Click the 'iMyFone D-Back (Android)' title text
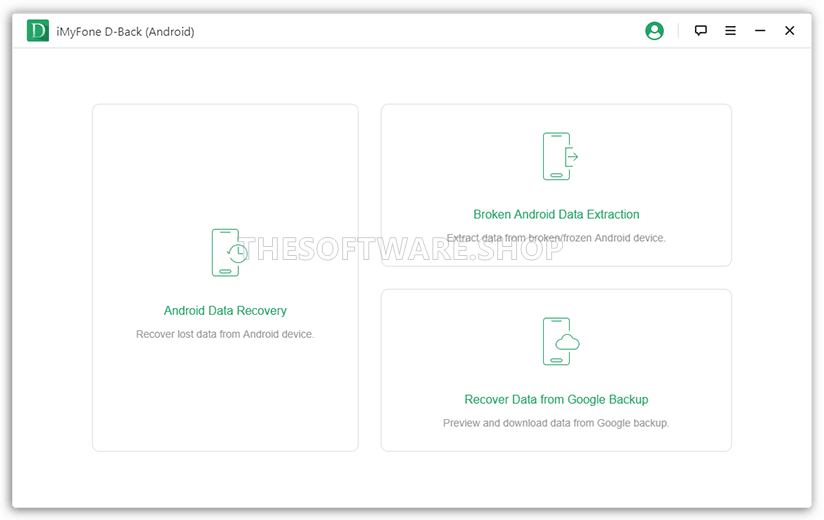The width and height of the screenshot is (824, 520). pos(125,32)
